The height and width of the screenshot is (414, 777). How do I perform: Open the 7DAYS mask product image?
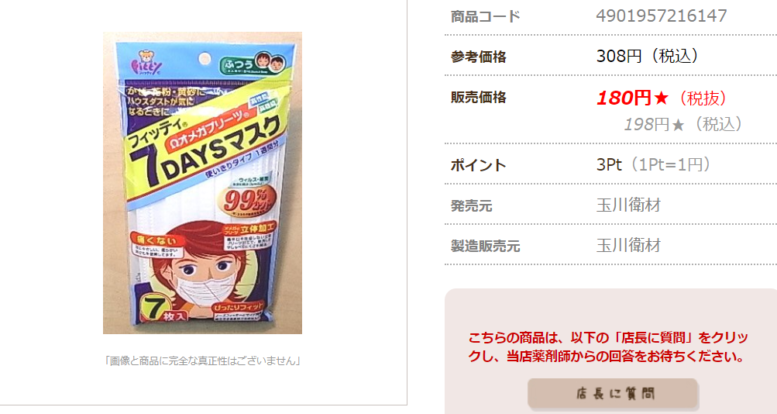coord(202,183)
